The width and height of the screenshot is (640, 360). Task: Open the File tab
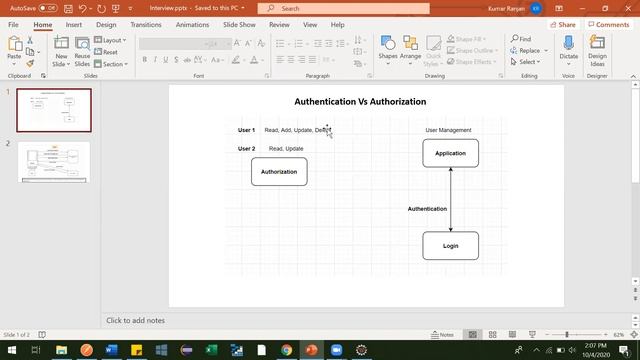point(13,25)
